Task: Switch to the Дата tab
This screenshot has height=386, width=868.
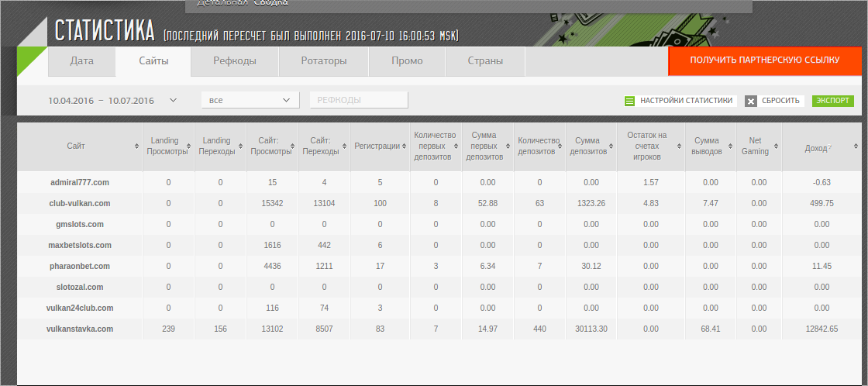Action: [x=82, y=61]
